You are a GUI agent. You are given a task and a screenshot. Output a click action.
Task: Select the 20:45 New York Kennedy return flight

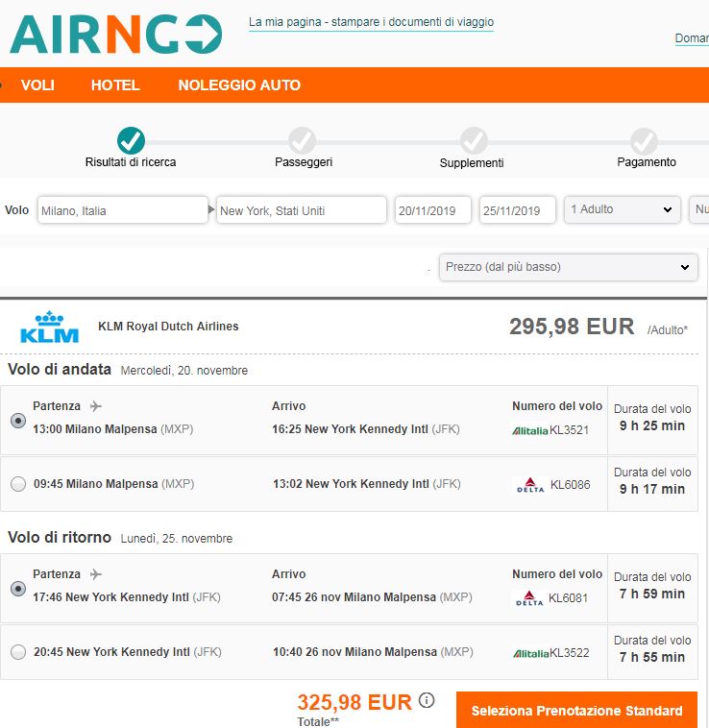[18, 652]
